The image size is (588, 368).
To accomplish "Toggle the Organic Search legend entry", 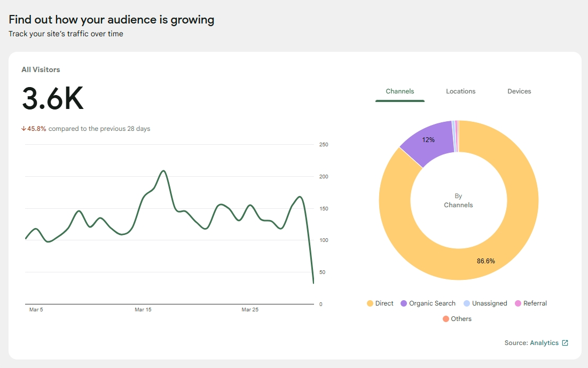I will pyautogui.click(x=428, y=303).
